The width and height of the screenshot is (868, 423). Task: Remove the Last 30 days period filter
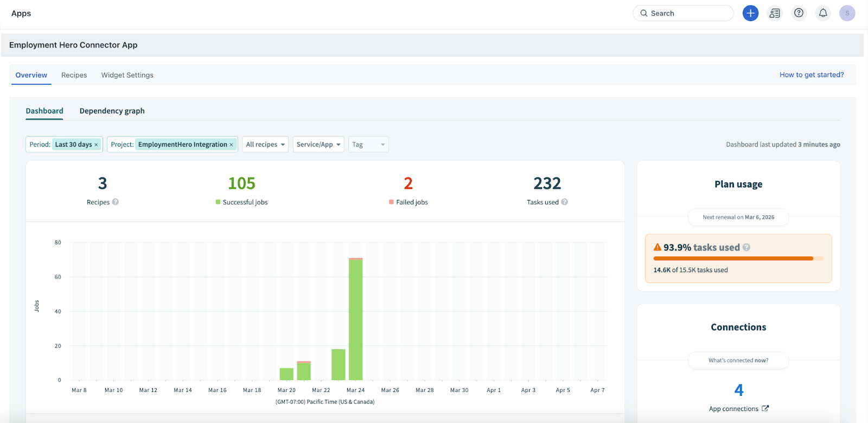pos(96,145)
